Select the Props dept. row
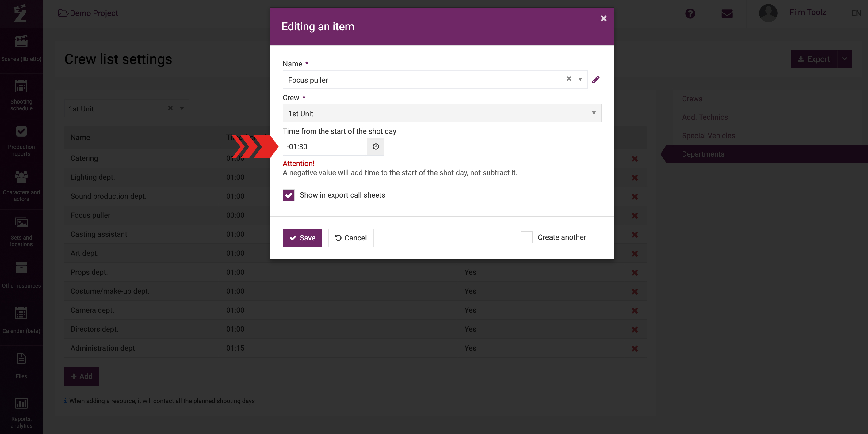Screen dimensions: 868x434 click(355, 272)
